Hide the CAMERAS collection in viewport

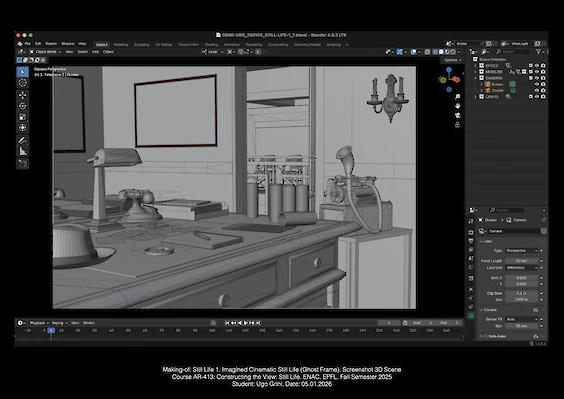[x=537, y=78]
